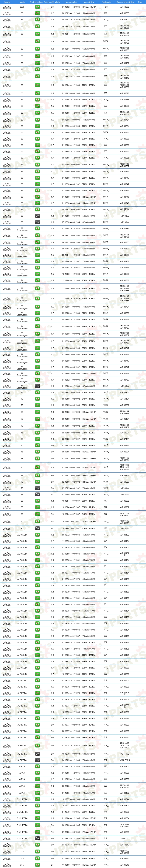Viewport: 146px width, 868px height.
Task: Click the PB icon in 75 AR 67101 row
Action: [x=38, y=439]
